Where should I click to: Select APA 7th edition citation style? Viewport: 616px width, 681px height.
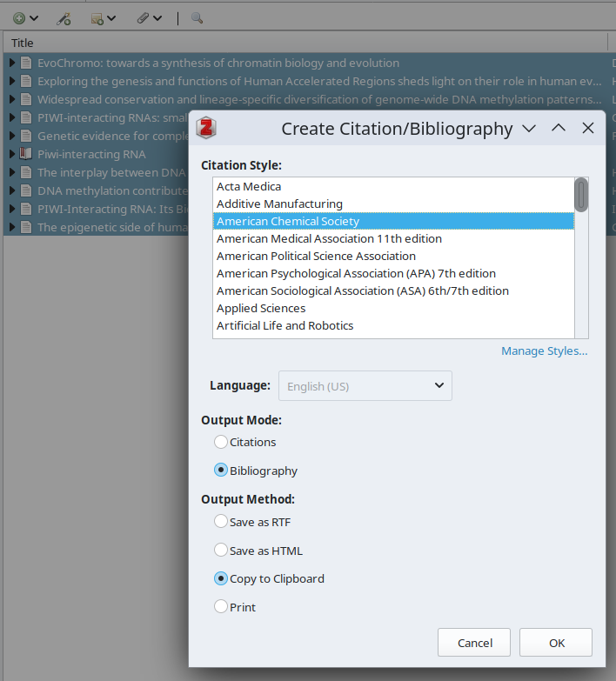pos(393,273)
